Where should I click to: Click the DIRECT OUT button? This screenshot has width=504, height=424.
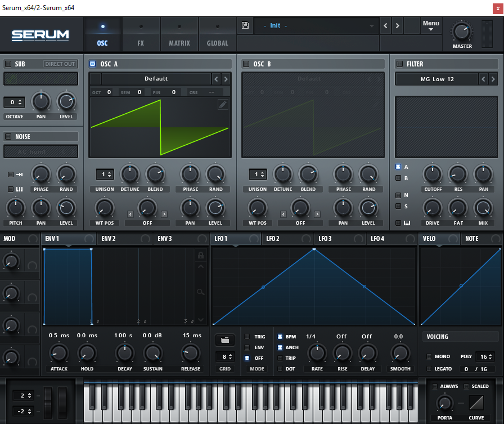pos(60,64)
